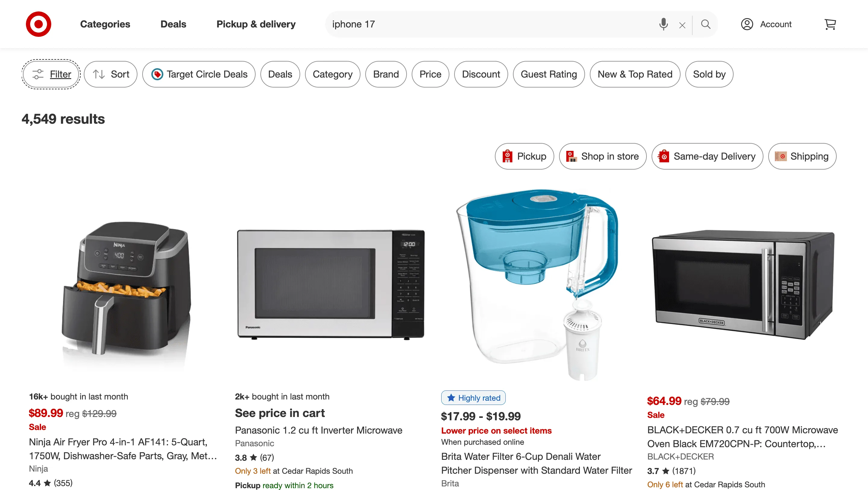Clear the iphone 17 search text
868x490 pixels.
[x=682, y=25]
